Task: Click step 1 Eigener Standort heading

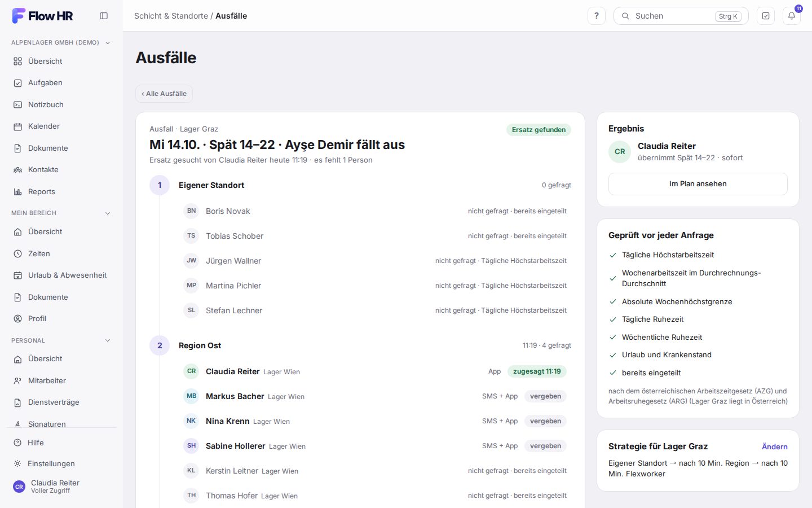Action: click(211, 185)
